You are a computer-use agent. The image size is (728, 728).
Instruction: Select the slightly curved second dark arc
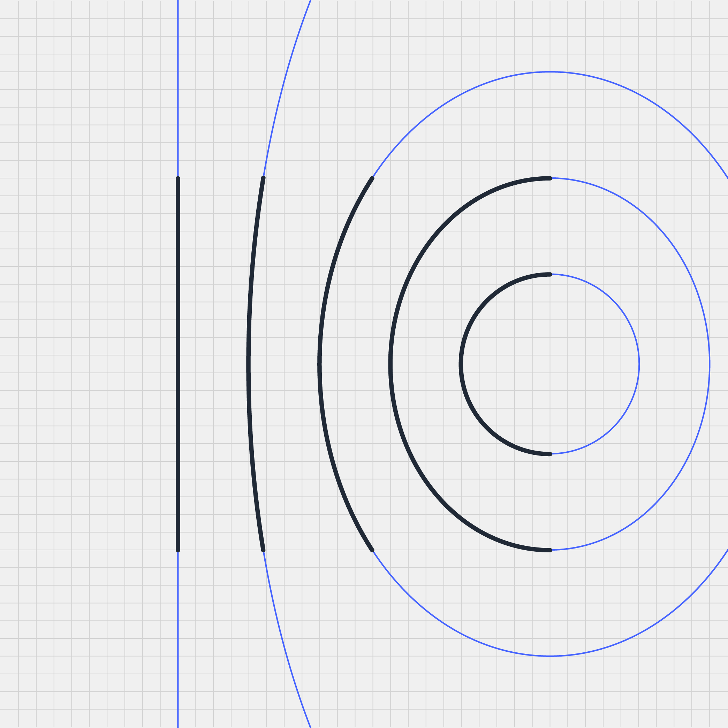[249, 364]
